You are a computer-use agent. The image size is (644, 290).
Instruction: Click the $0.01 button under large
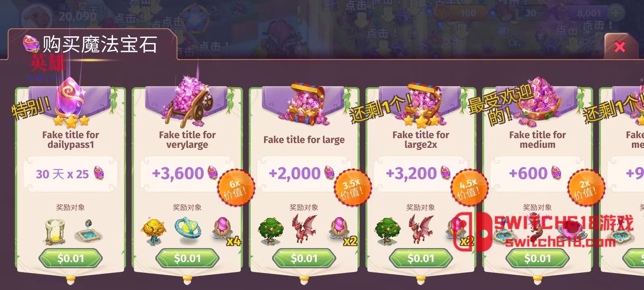pyautogui.click(x=304, y=258)
